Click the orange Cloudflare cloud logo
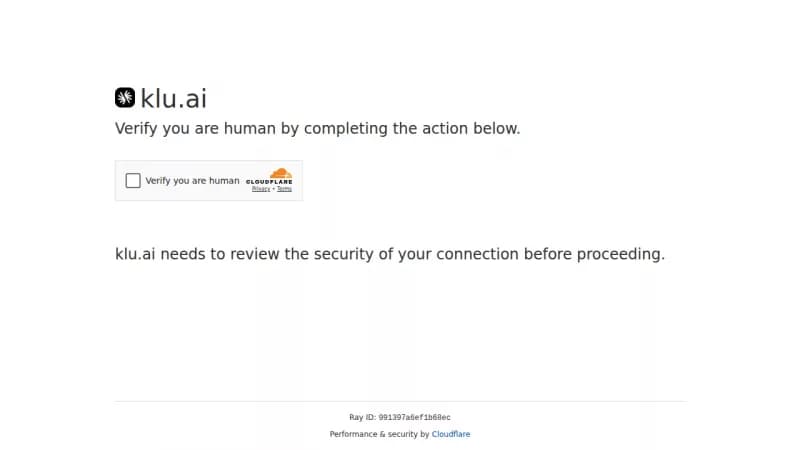 click(281, 173)
